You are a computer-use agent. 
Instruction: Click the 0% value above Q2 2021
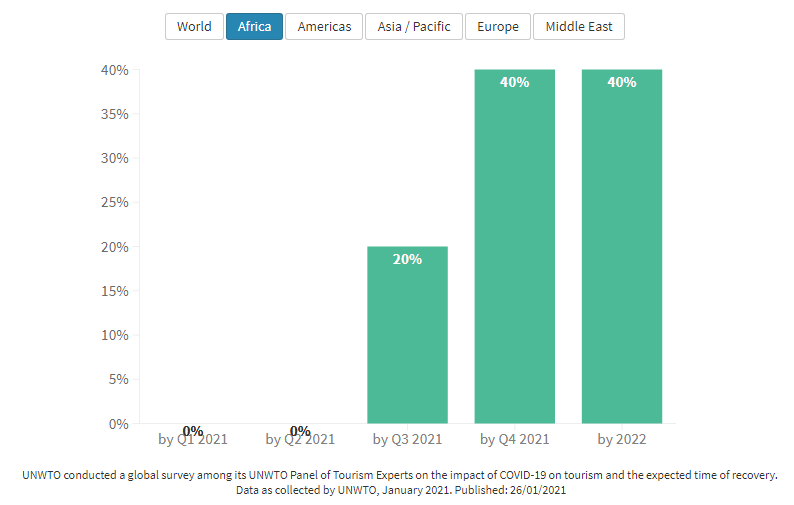[300, 431]
